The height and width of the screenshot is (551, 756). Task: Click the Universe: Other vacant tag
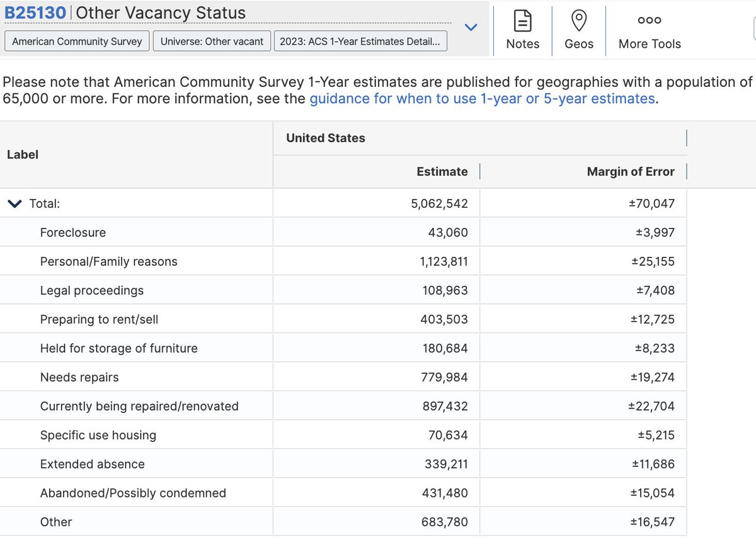212,42
